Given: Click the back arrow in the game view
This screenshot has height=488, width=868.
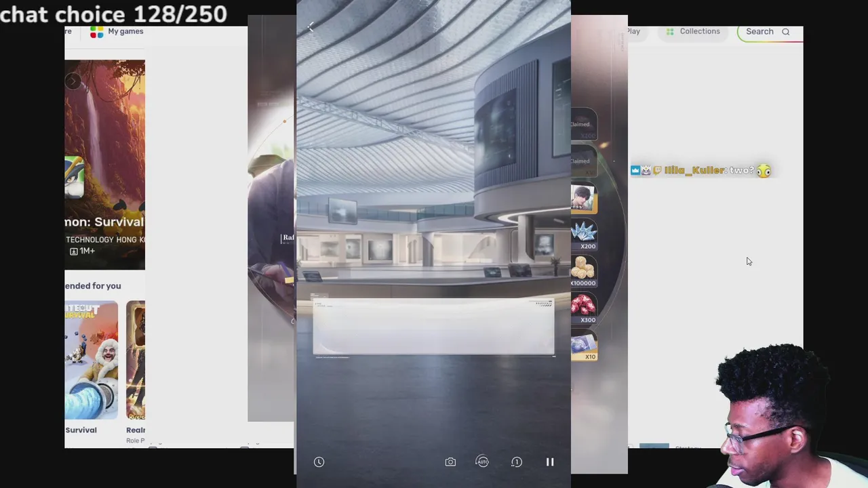Looking at the screenshot, I should click(x=311, y=28).
